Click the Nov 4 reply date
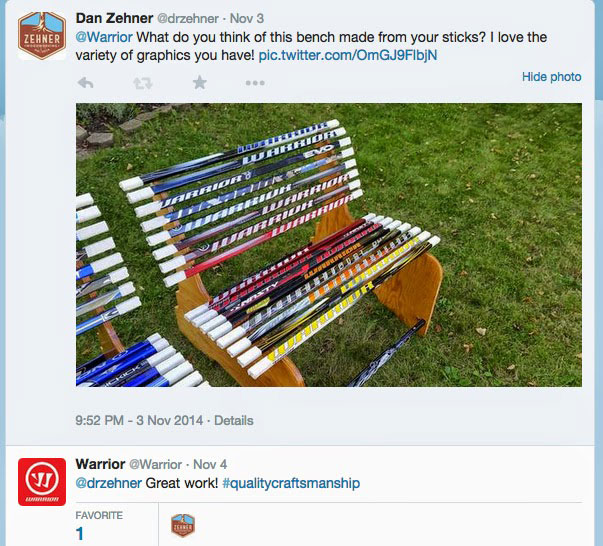The image size is (603, 546). [x=210, y=465]
